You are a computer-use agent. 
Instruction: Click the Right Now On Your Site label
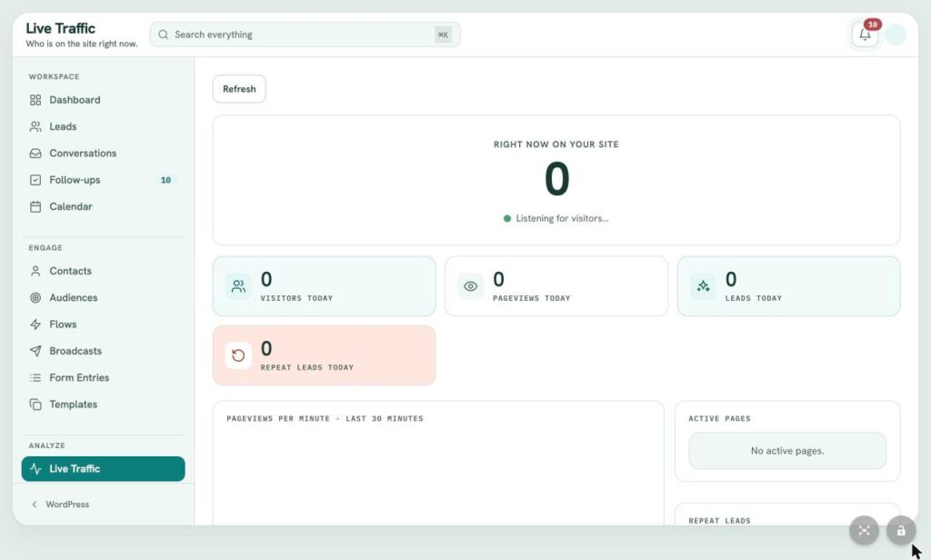[556, 145]
